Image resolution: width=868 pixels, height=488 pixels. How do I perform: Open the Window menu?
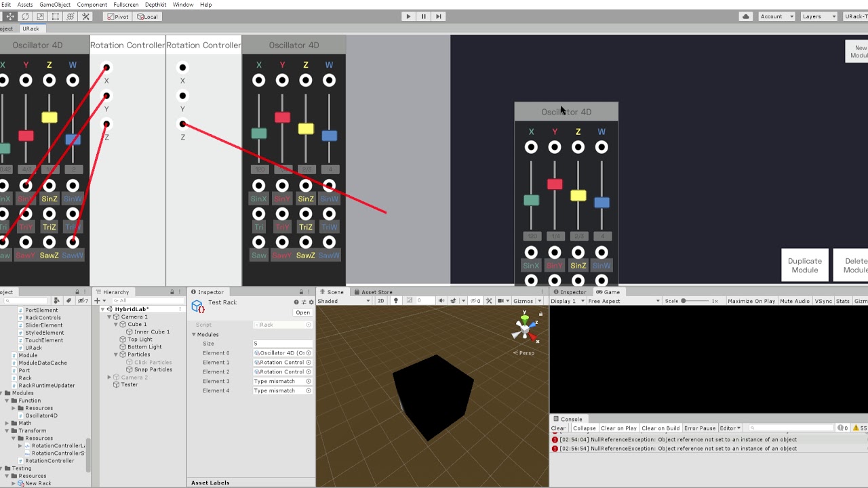(183, 5)
